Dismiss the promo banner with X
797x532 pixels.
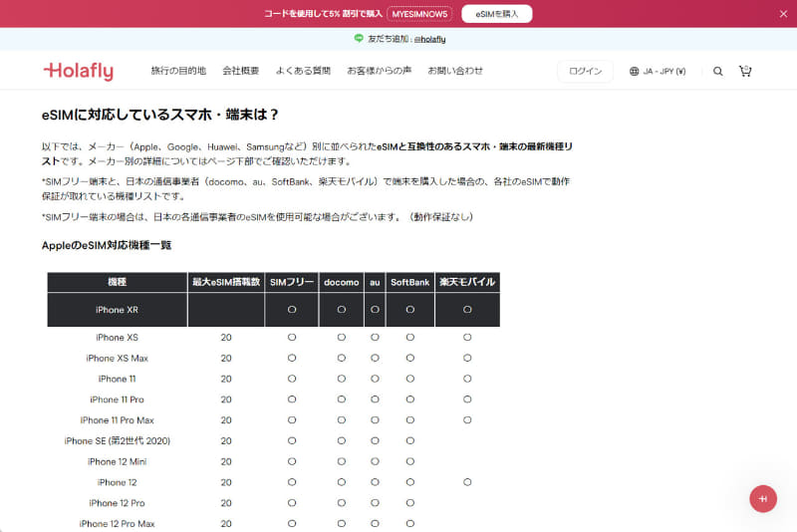click(783, 14)
